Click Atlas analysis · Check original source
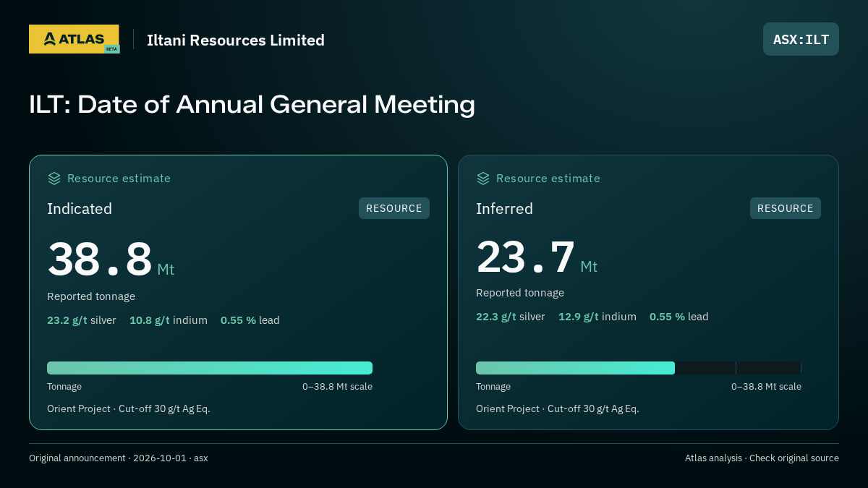The width and height of the screenshot is (868, 488). point(762,458)
